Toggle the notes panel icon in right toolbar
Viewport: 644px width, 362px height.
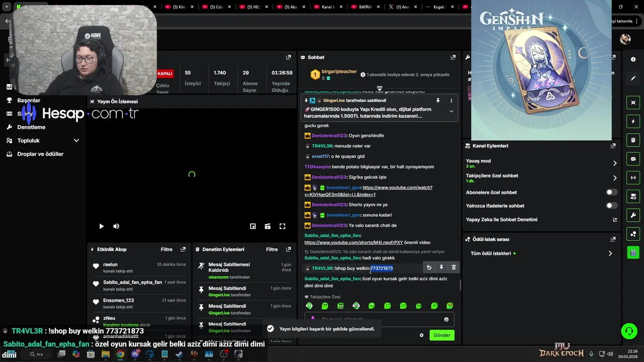(x=633, y=140)
